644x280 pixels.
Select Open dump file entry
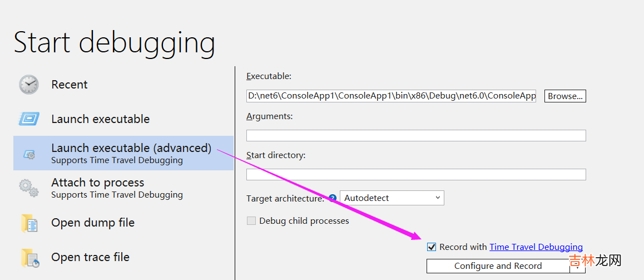[93, 223]
